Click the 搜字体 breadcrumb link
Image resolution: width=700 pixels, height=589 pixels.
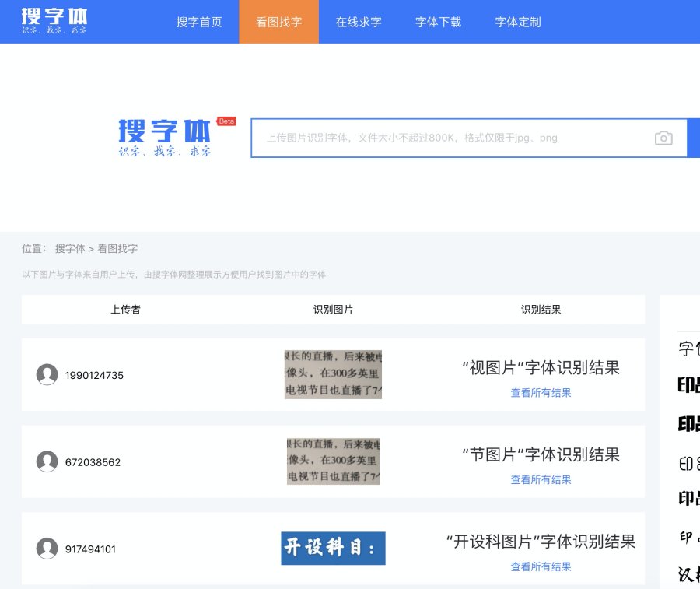pos(70,249)
